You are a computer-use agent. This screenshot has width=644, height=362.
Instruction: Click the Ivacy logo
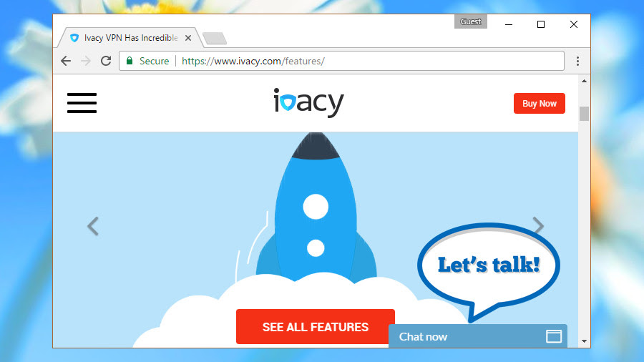308,102
